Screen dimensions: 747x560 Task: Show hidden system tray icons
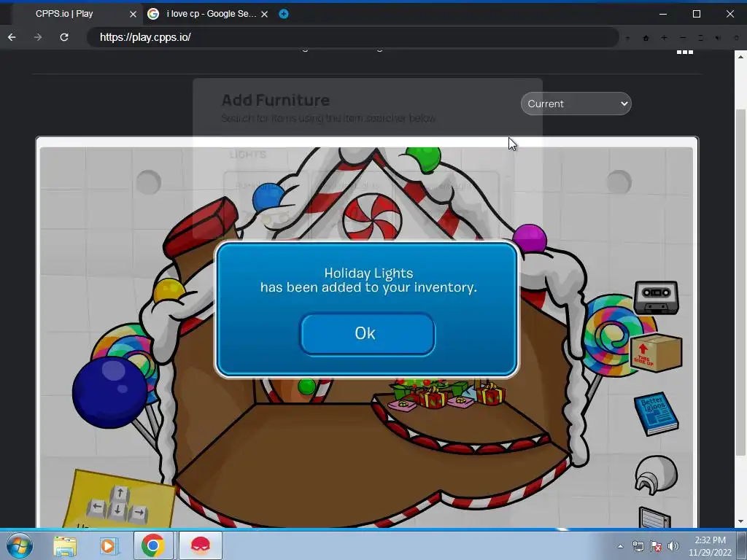click(620, 546)
